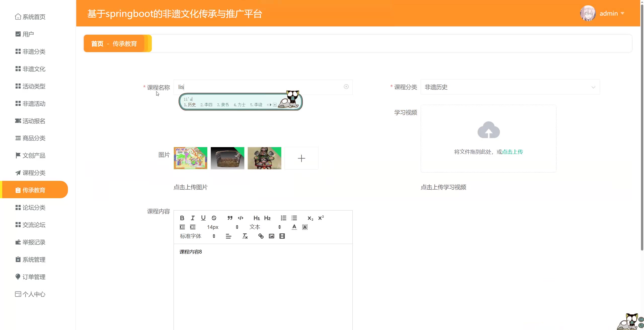Toggle subscript formatting

(310, 218)
